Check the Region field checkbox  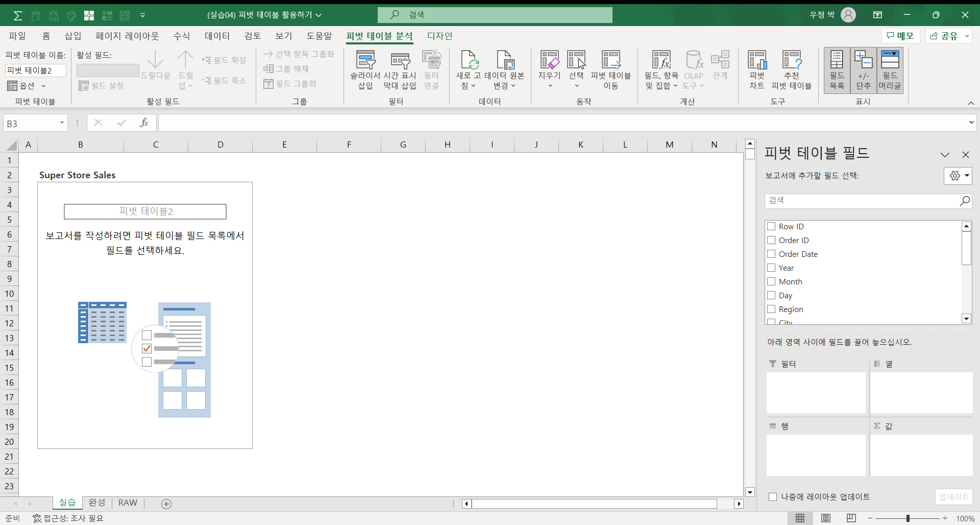tap(771, 309)
